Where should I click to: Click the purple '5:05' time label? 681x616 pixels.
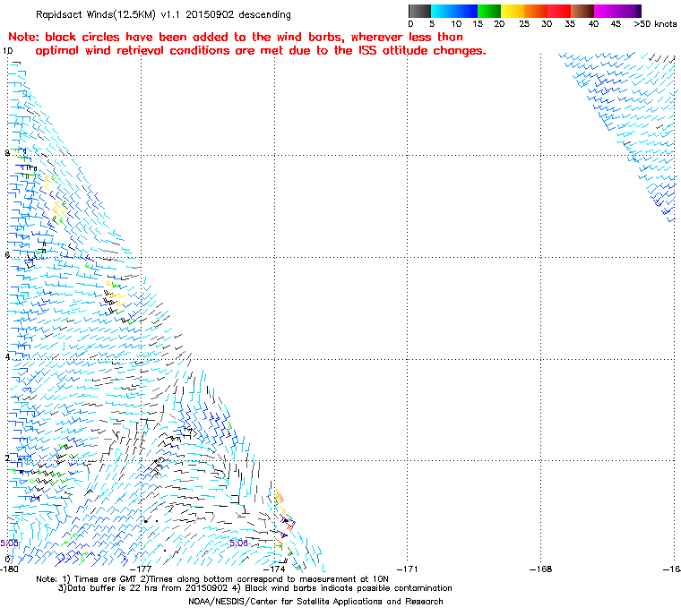pyautogui.click(x=9, y=543)
